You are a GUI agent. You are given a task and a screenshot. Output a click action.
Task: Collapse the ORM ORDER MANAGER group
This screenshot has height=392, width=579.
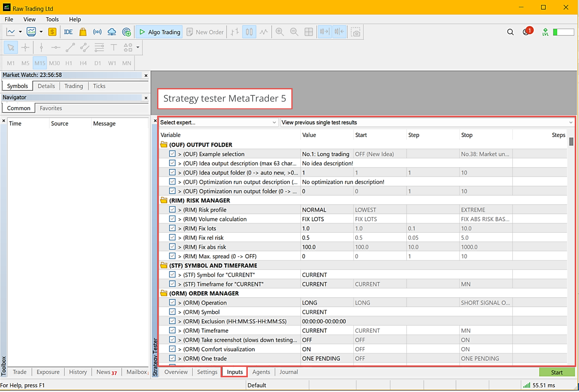coord(164,293)
